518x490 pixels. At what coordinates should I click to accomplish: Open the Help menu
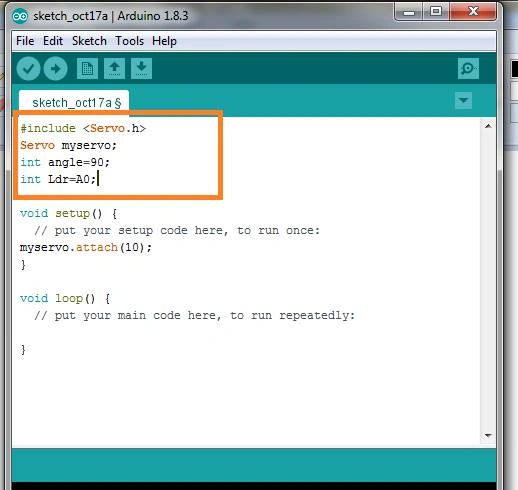(x=164, y=41)
